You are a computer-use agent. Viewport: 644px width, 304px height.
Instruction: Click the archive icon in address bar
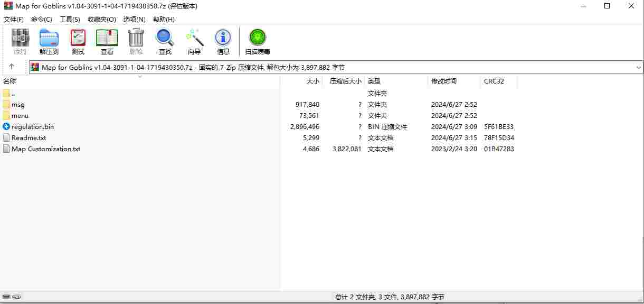pos(35,67)
